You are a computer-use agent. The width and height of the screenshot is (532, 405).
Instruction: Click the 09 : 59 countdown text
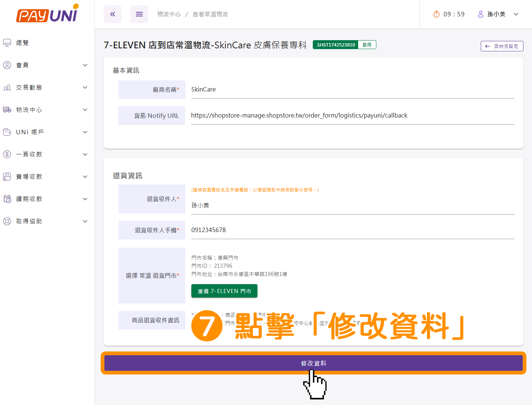(454, 14)
